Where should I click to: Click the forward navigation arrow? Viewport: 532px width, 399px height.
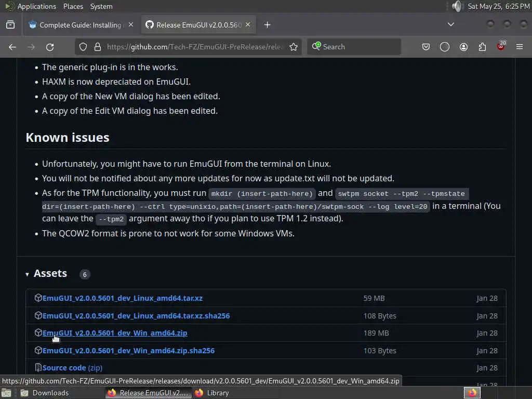click(x=31, y=47)
